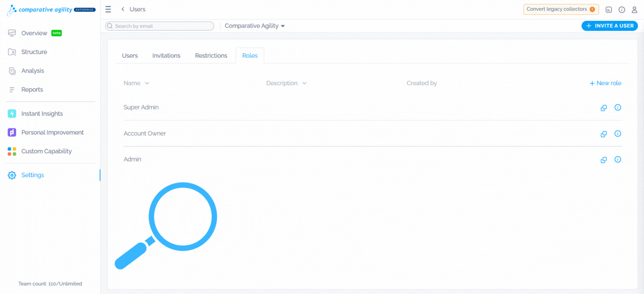Open Overview in the sidebar
The image size is (644, 294).
click(x=34, y=33)
